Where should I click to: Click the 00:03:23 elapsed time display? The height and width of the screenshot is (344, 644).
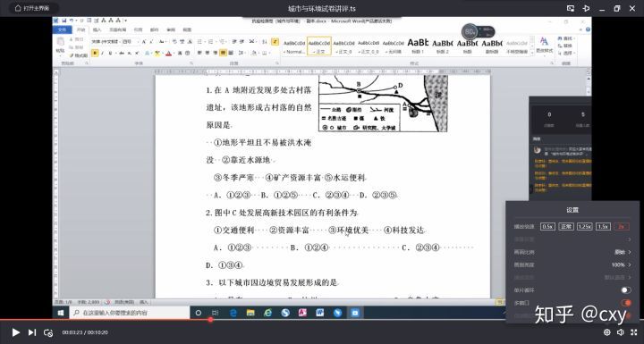[72, 332]
